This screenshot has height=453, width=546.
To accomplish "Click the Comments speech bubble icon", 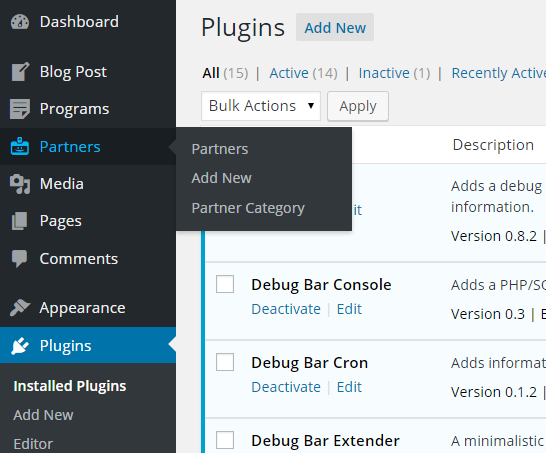I will tap(20, 259).
